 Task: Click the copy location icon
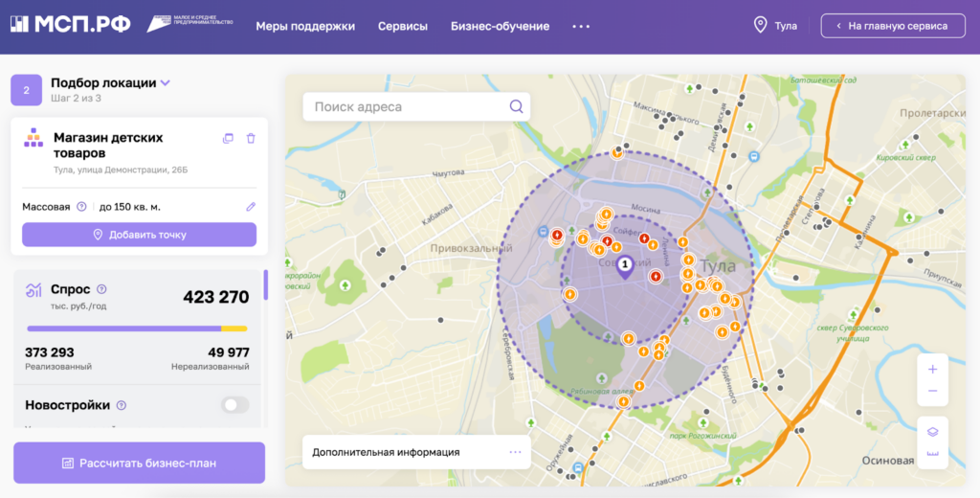pos(228,139)
